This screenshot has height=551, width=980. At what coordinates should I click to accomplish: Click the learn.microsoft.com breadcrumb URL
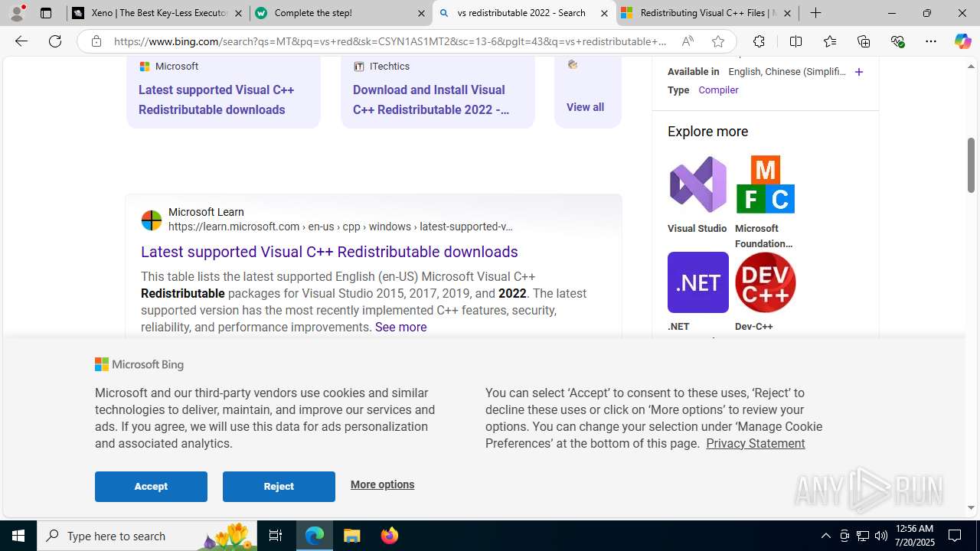[x=341, y=227]
